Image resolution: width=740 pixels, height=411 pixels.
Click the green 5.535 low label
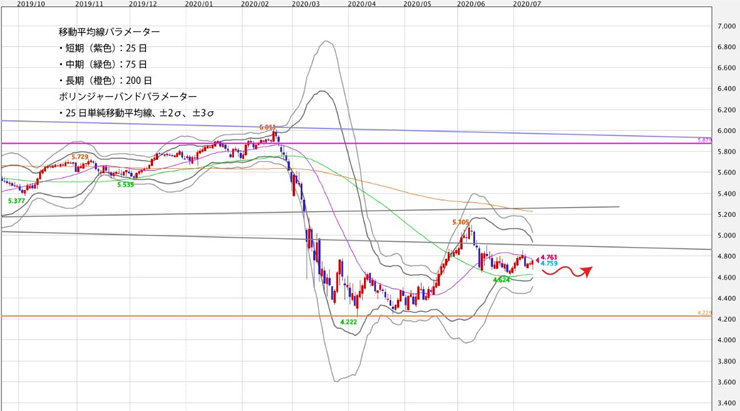click(x=126, y=185)
